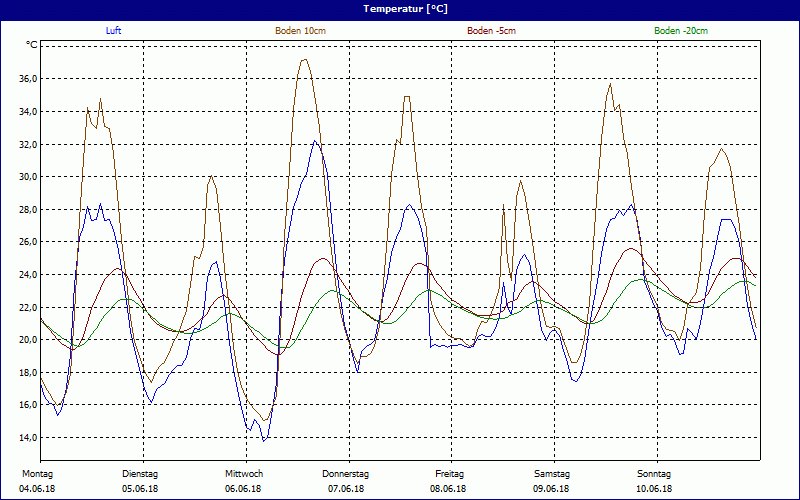Select the Samstag day label

552,473
